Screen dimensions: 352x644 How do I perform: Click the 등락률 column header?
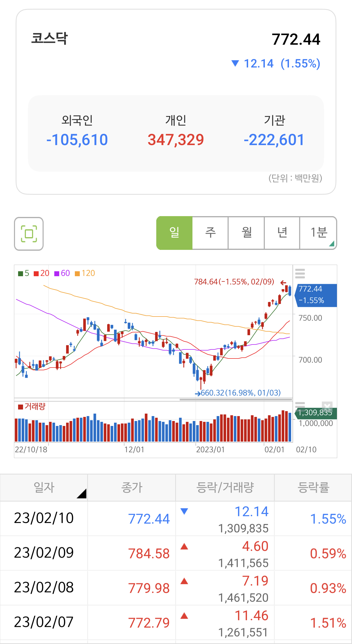pyautogui.click(x=313, y=487)
